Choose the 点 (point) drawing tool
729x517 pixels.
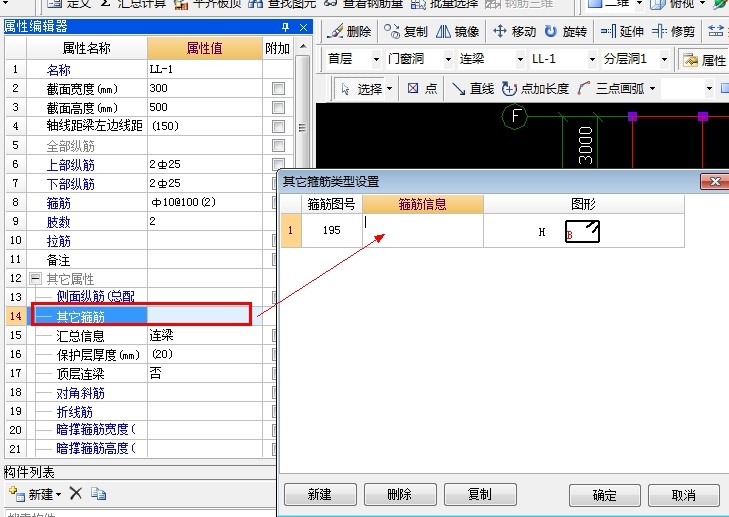pos(422,88)
